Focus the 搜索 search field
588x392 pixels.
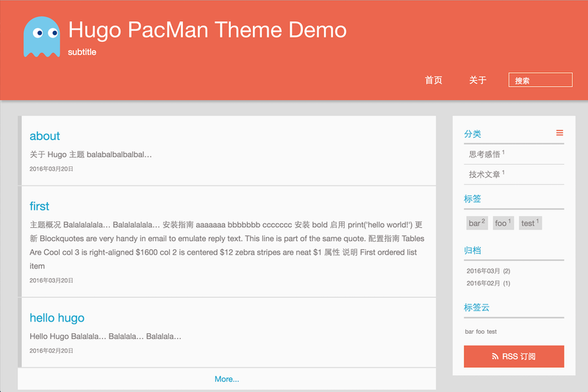click(x=540, y=80)
